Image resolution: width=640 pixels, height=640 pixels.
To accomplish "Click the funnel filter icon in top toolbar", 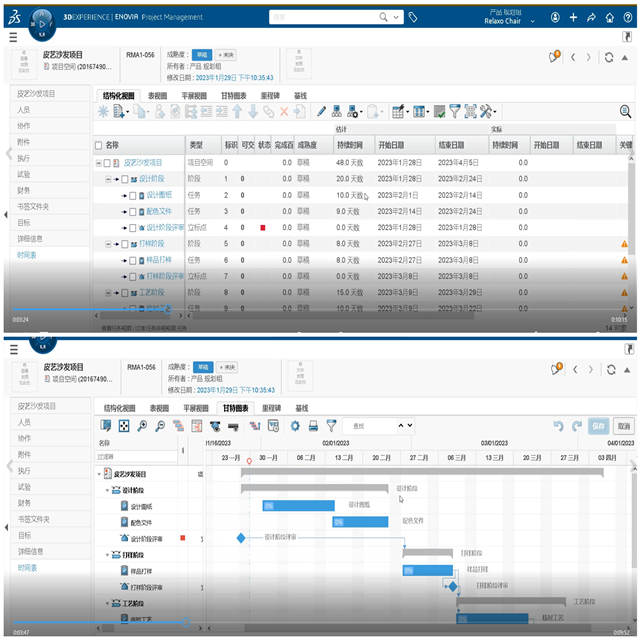I will tap(455, 111).
